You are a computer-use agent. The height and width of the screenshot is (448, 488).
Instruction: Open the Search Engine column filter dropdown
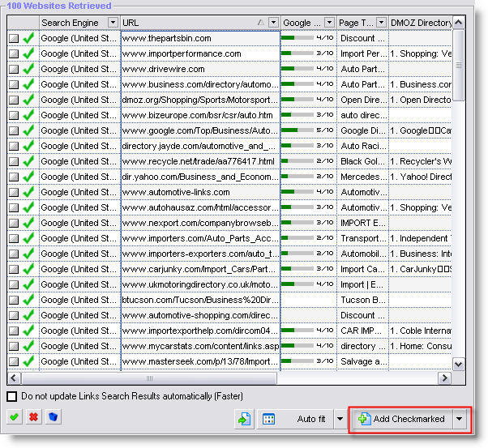coord(113,23)
